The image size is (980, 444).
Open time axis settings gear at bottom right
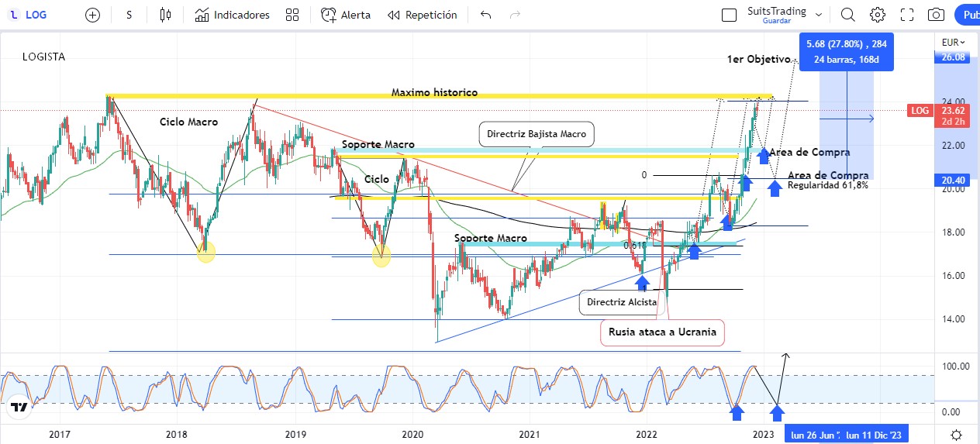pos(957,435)
